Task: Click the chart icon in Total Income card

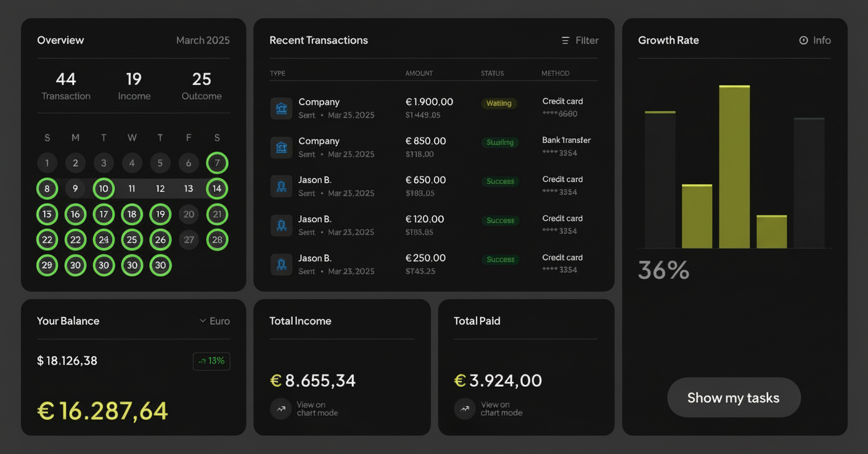Action: [x=280, y=408]
